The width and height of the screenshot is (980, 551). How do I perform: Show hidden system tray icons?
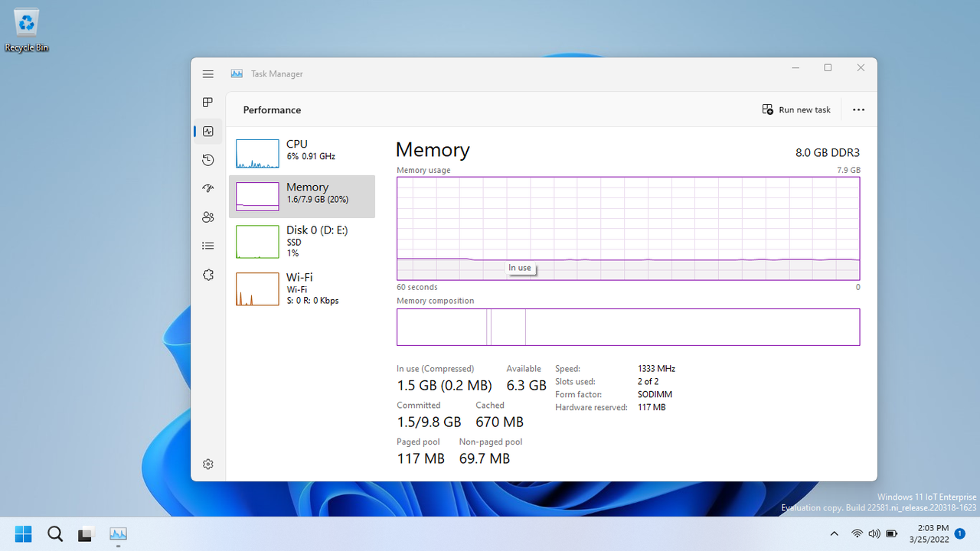click(x=834, y=533)
